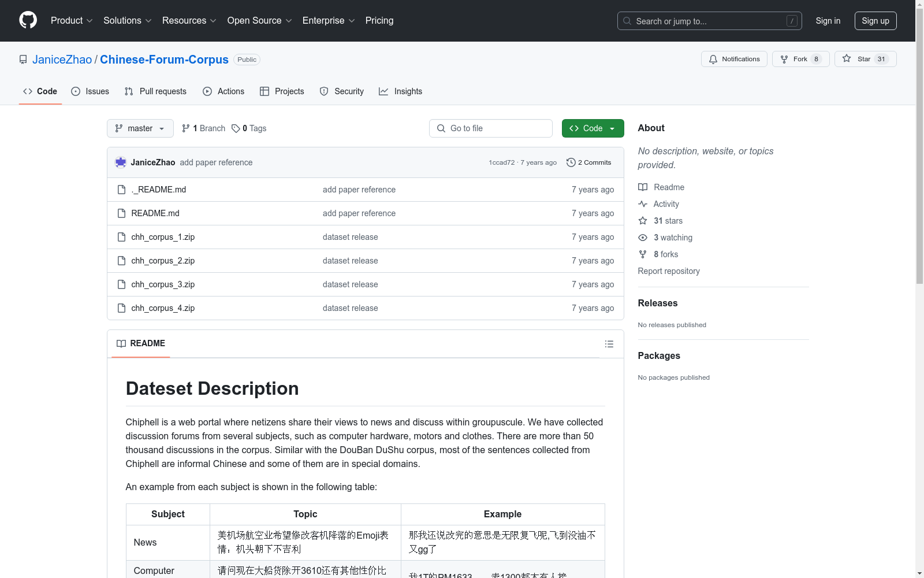Image resolution: width=924 pixels, height=578 pixels.
Task: Fork this repository
Action: (800, 59)
